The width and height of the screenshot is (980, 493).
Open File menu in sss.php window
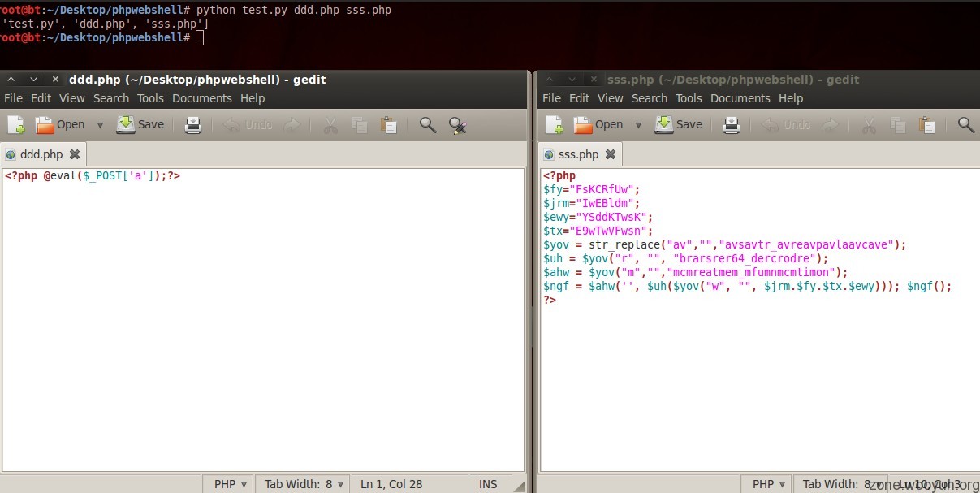pyautogui.click(x=551, y=98)
